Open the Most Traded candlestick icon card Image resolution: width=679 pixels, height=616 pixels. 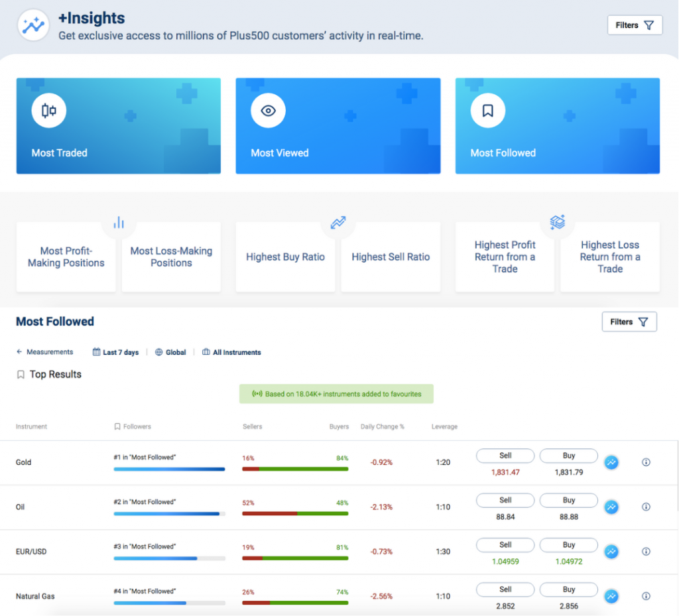(49, 111)
